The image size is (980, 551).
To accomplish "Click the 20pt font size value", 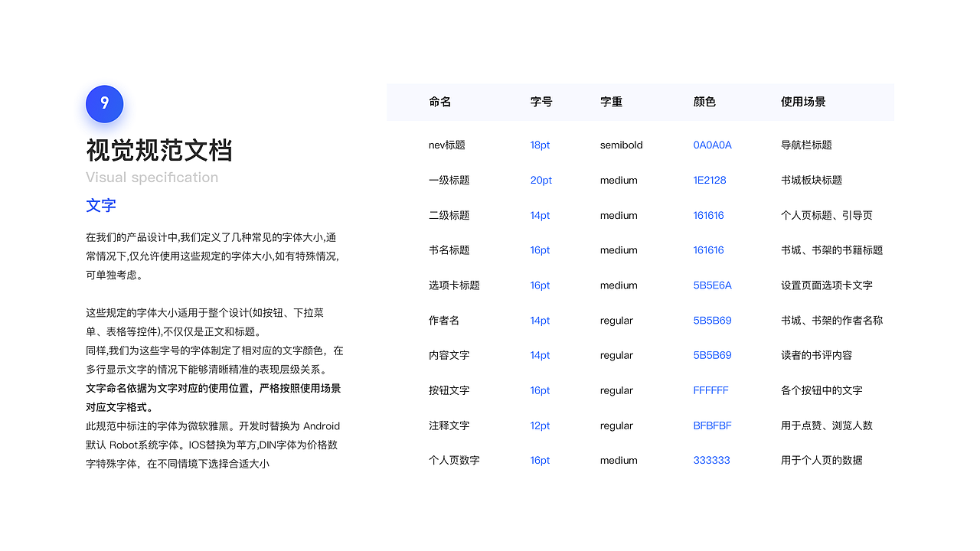I will (541, 180).
